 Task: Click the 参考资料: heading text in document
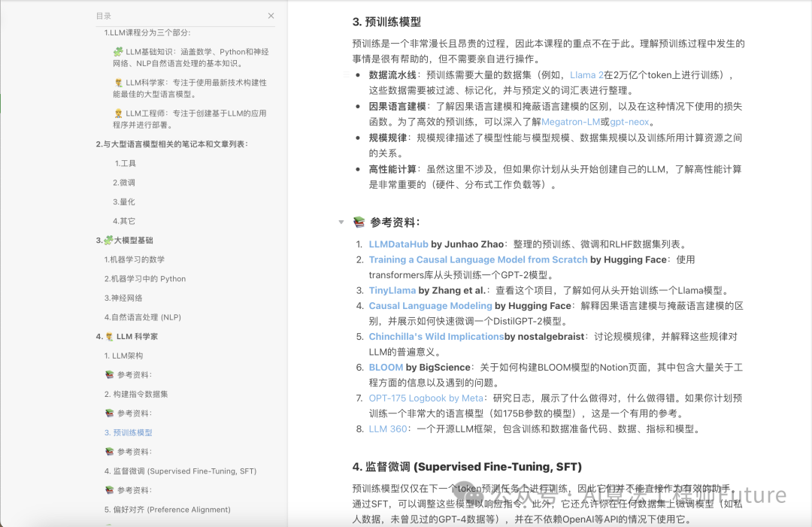tap(395, 223)
